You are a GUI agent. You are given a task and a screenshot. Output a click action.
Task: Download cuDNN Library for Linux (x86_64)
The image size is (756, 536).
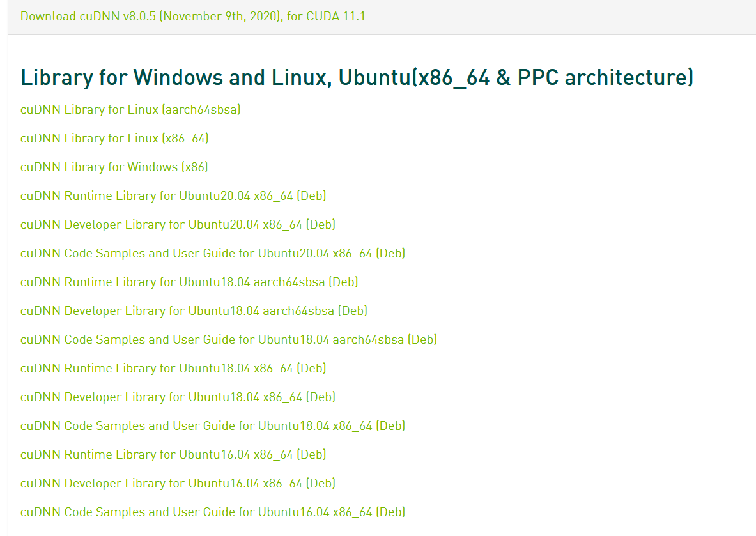(x=114, y=138)
